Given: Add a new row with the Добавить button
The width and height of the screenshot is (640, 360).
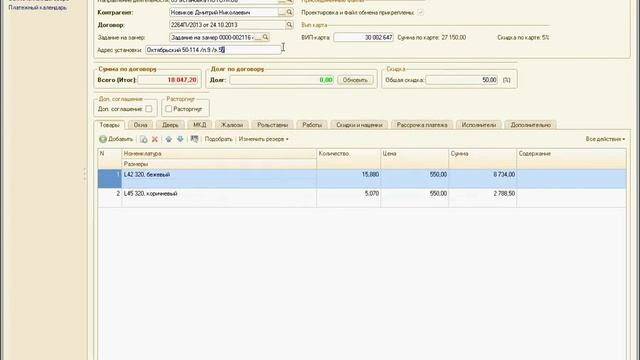Looking at the screenshot, I should (x=116, y=139).
